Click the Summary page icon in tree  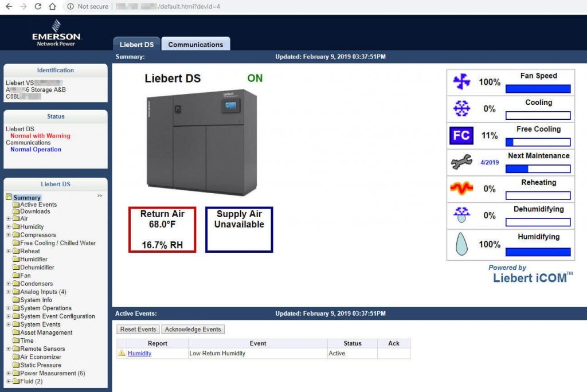pos(9,197)
